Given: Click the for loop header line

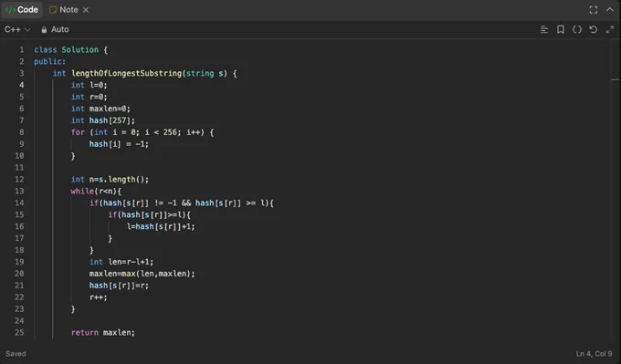Looking at the screenshot, I should (x=142, y=132).
